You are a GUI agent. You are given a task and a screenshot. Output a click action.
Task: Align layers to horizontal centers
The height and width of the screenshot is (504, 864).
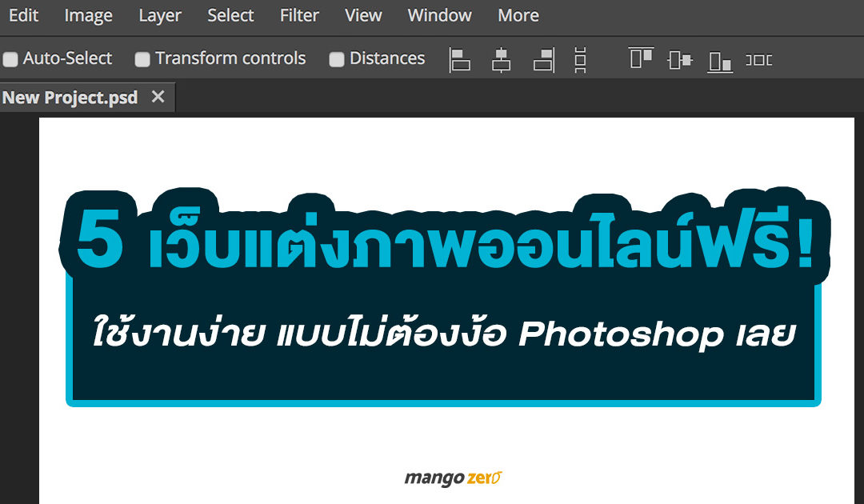click(x=501, y=59)
